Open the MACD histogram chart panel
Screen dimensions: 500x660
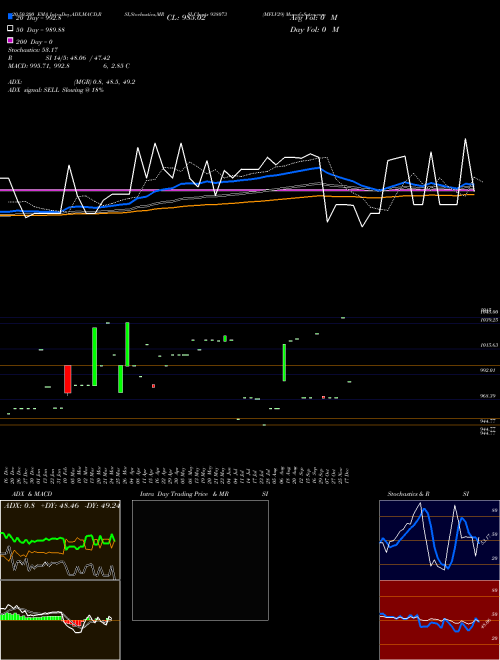coord(60,620)
